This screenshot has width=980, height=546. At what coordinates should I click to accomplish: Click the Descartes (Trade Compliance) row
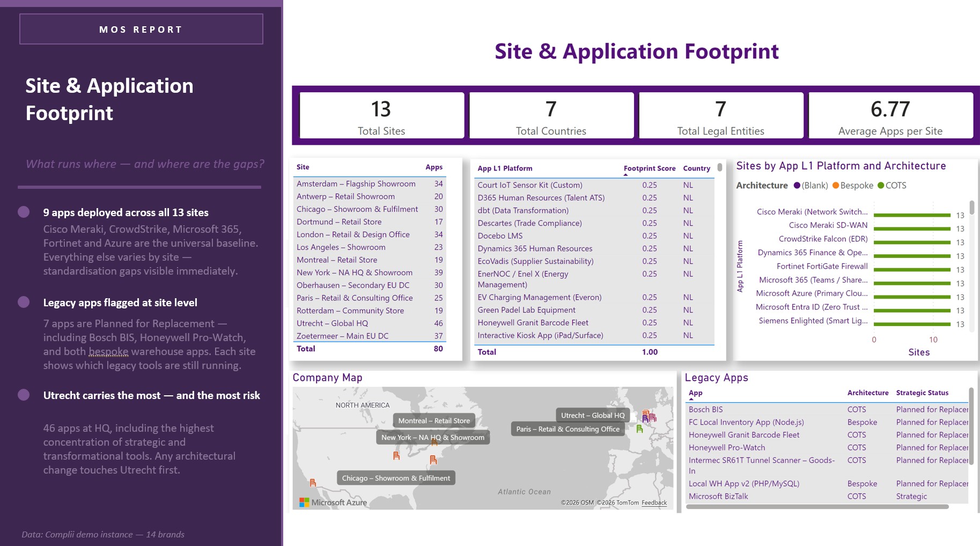coord(595,223)
